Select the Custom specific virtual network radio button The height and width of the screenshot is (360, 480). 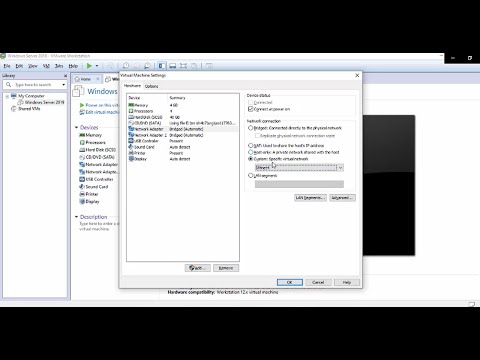tap(251, 159)
